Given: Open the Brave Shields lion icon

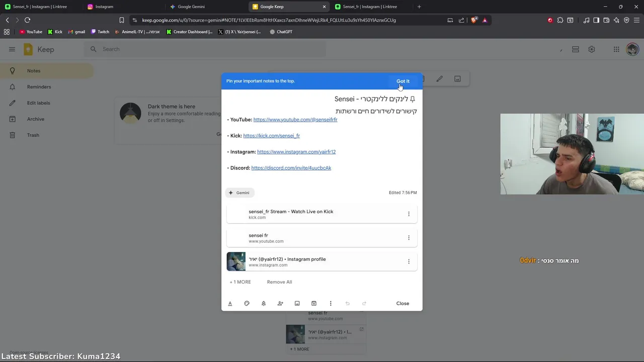Looking at the screenshot, I should click(474, 20).
